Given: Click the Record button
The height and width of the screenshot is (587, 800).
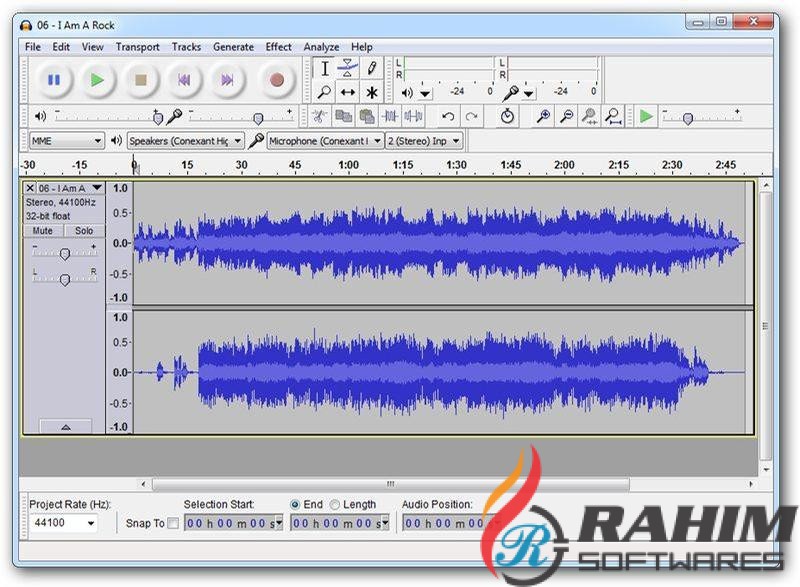Looking at the screenshot, I should (277, 79).
